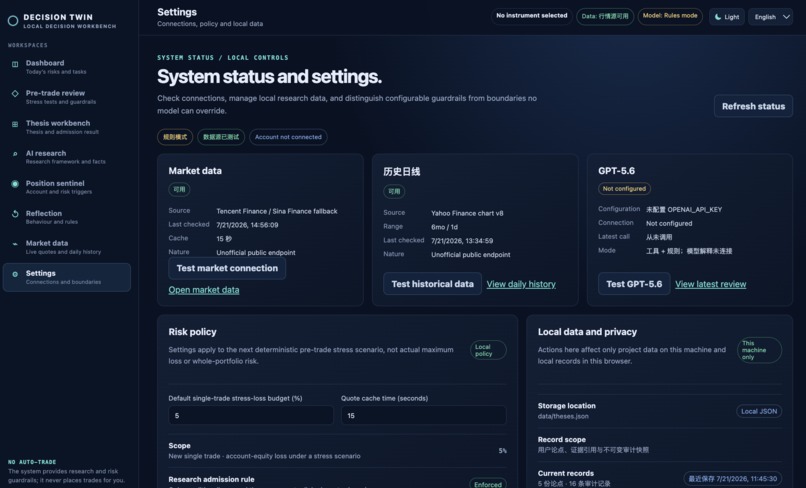Click the Not configured badge under GPT-5.6
The width and height of the screenshot is (806, 488).
point(624,189)
